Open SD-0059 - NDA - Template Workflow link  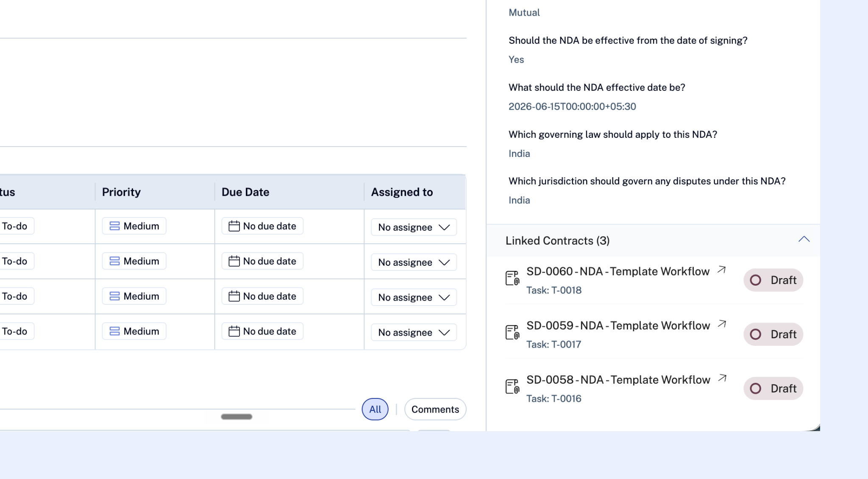pos(618,326)
